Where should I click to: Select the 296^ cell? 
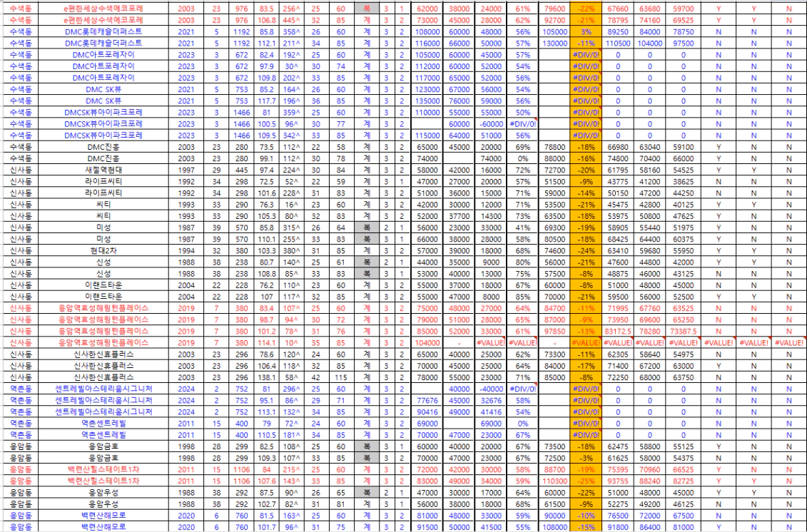point(291,389)
